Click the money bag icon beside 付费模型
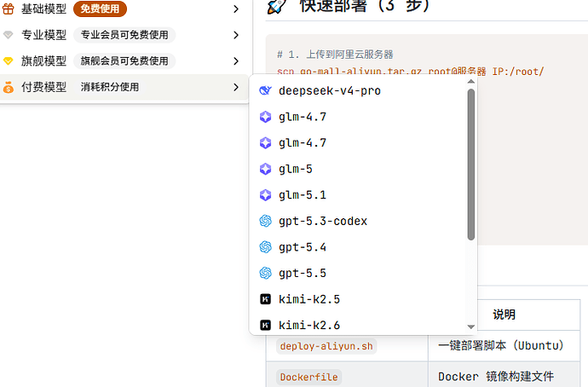This screenshot has width=588, height=387. (9, 87)
